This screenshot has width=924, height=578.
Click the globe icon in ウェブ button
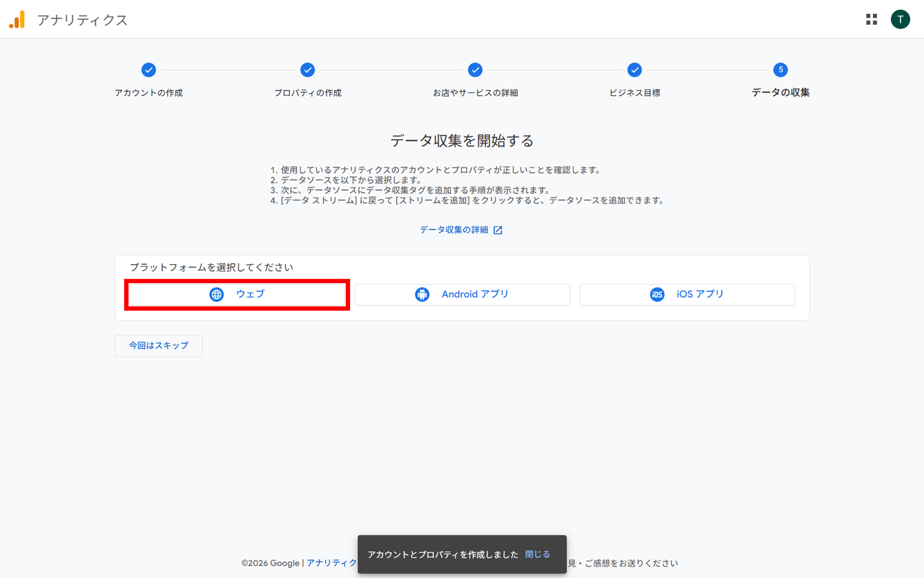pyautogui.click(x=217, y=294)
